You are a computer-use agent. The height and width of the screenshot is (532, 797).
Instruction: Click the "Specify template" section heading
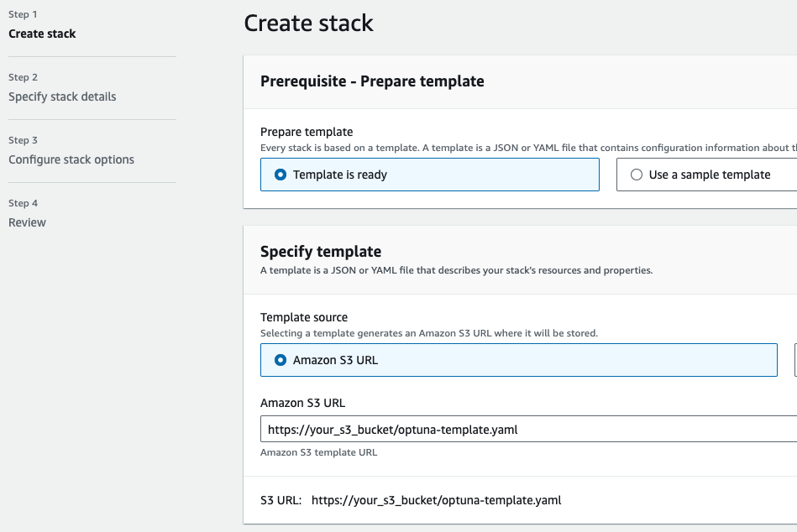coord(321,252)
